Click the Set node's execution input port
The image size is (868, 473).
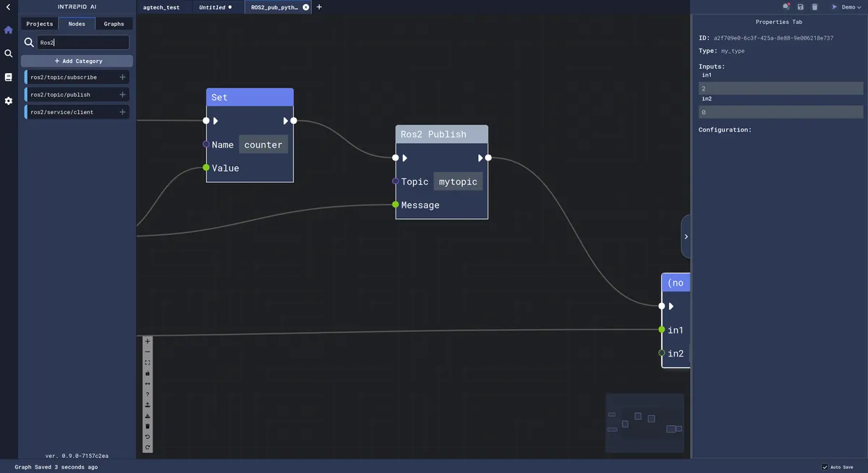(x=206, y=121)
